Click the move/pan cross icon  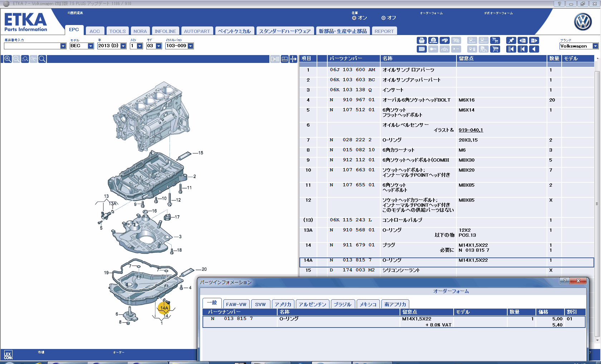[x=293, y=59]
